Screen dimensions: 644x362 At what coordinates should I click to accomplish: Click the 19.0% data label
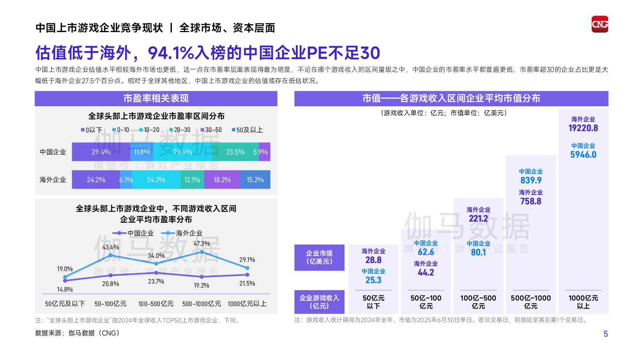pyautogui.click(x=65, y=269)
